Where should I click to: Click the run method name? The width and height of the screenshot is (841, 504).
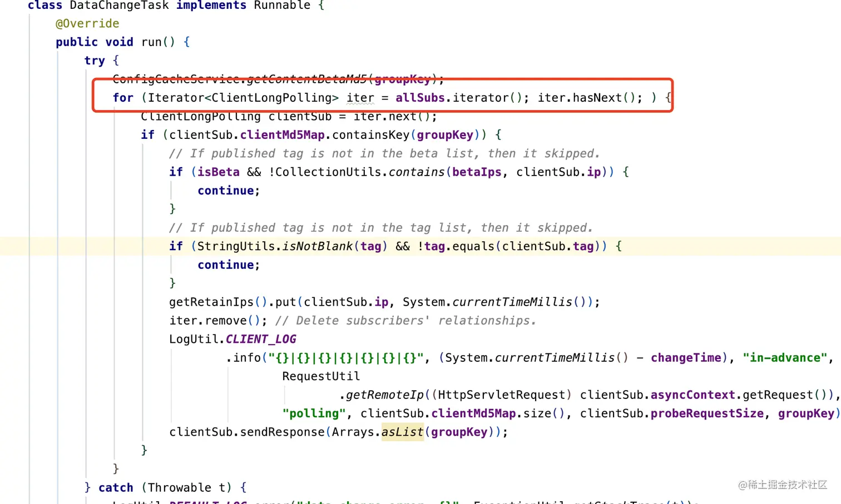157,42
